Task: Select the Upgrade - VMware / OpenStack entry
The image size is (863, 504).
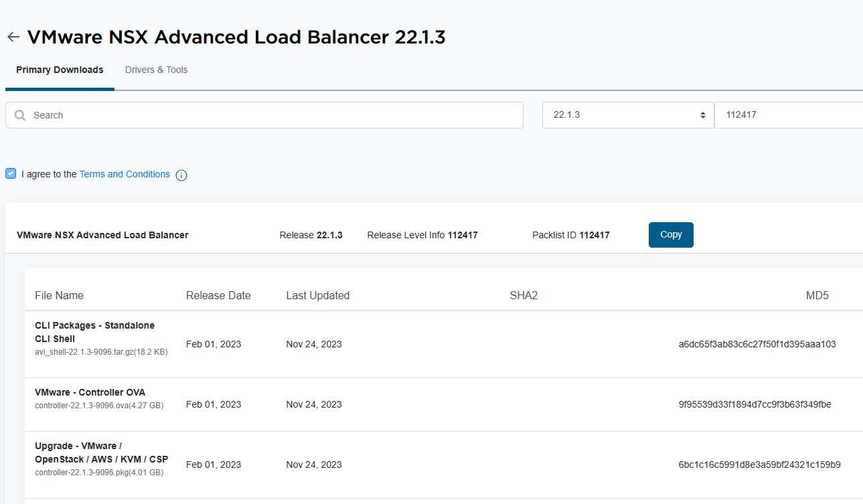Action: coord(101,452)
